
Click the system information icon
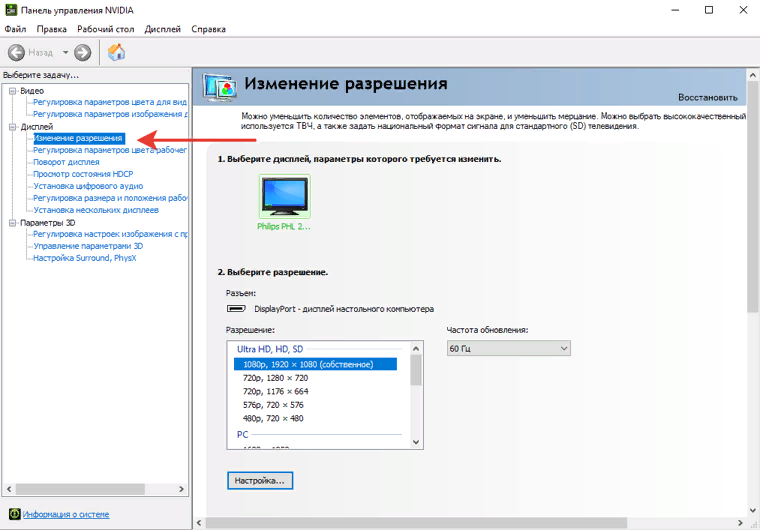pos(15,514)
